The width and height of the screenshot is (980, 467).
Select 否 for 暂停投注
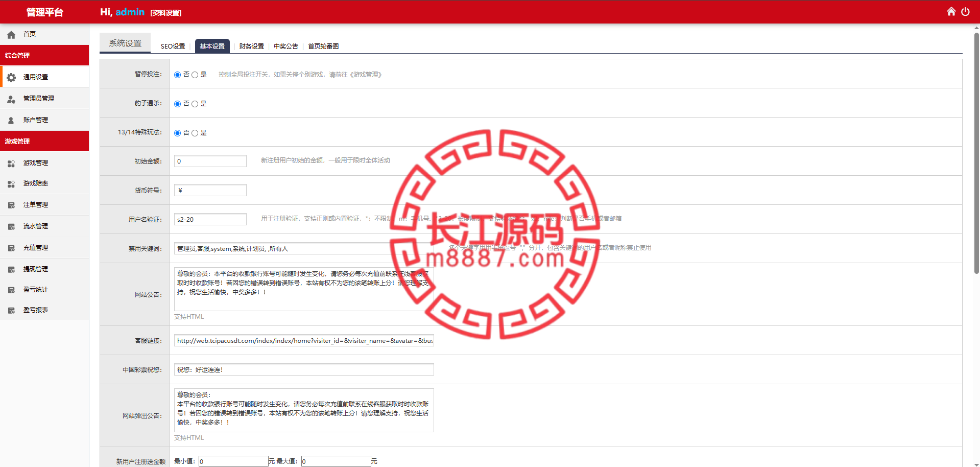click(x=177, y=75)
